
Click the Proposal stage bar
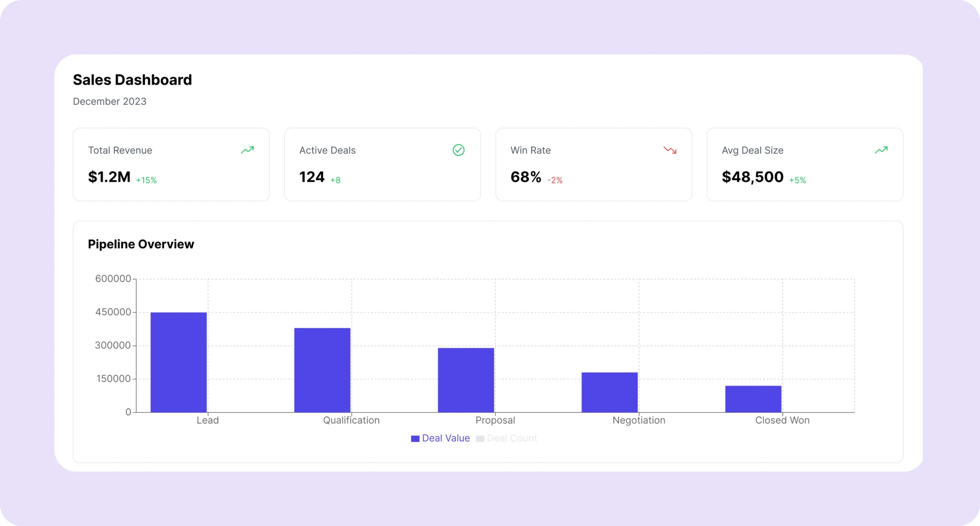[466, 380]
